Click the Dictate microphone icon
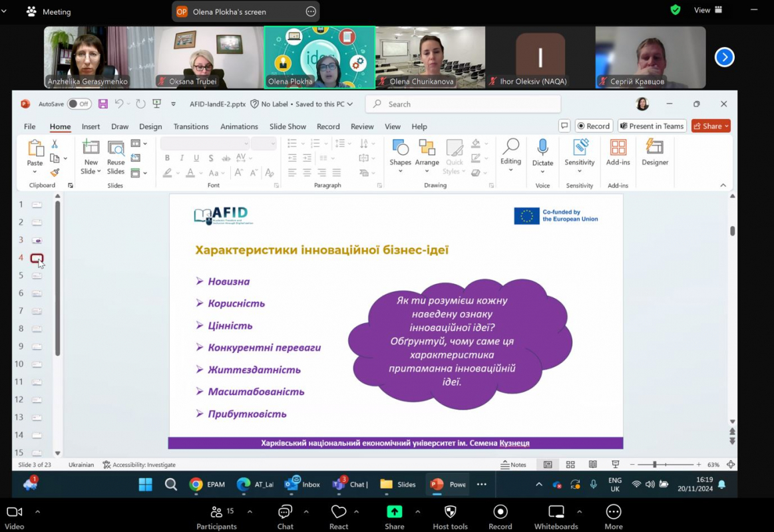774x532 pixels. 542,148
